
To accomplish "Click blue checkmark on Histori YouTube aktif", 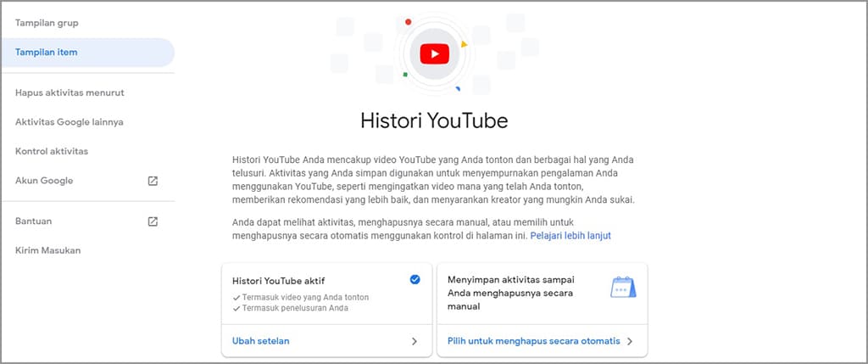I will coord(415,279).
